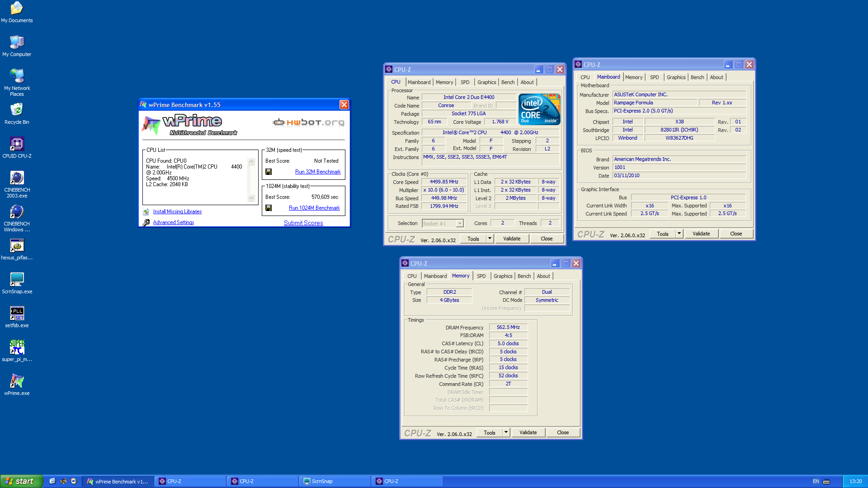Click Internet Explorer quick launch icon
The image size is (868, 488).
click(x=52, y=481)
